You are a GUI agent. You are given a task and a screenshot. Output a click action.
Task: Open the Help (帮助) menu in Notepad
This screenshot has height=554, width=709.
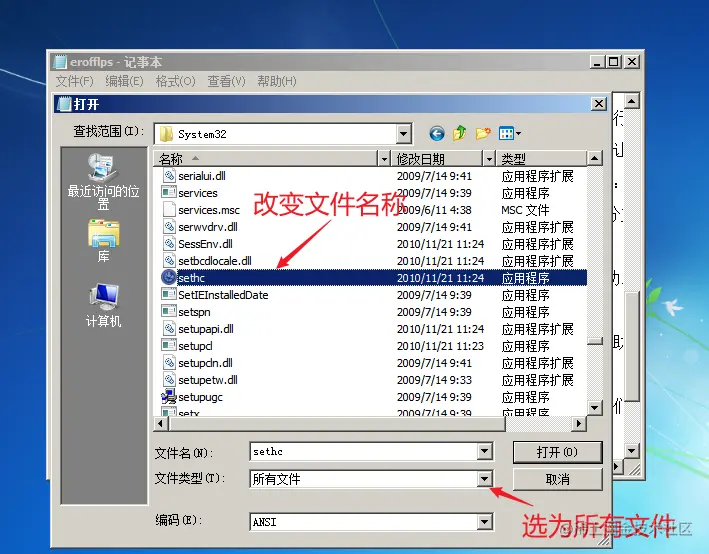point(277,81)
